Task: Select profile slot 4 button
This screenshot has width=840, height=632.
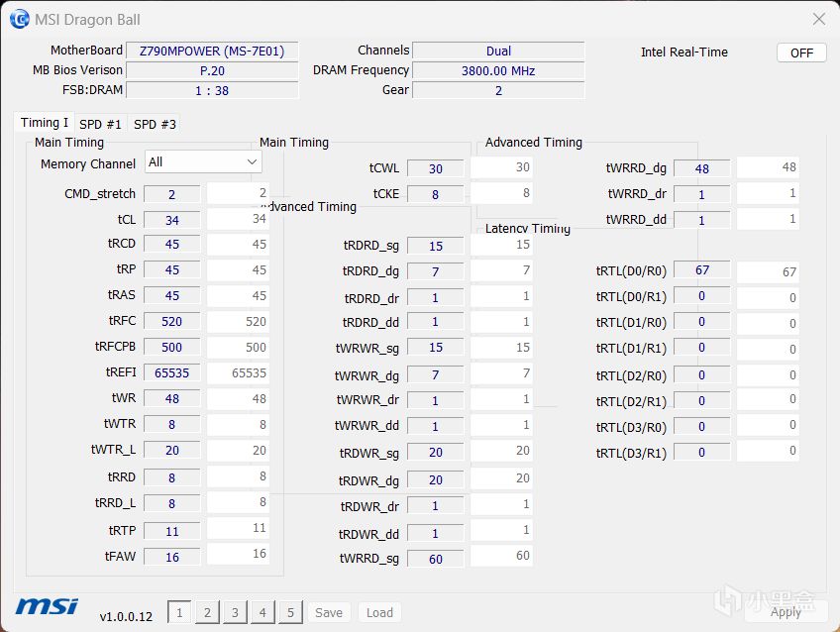Action: click(262, 612)
